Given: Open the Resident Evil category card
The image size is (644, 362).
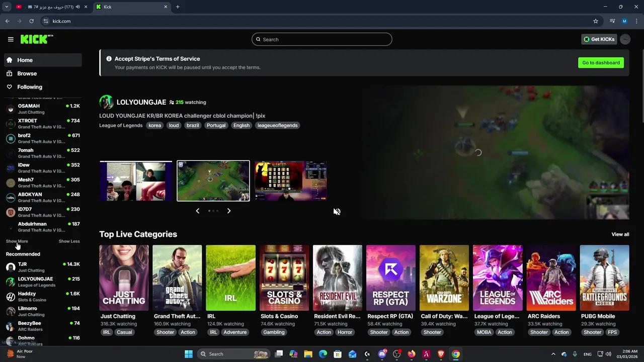Looking at the screenshot, I should tap(338, 278).
